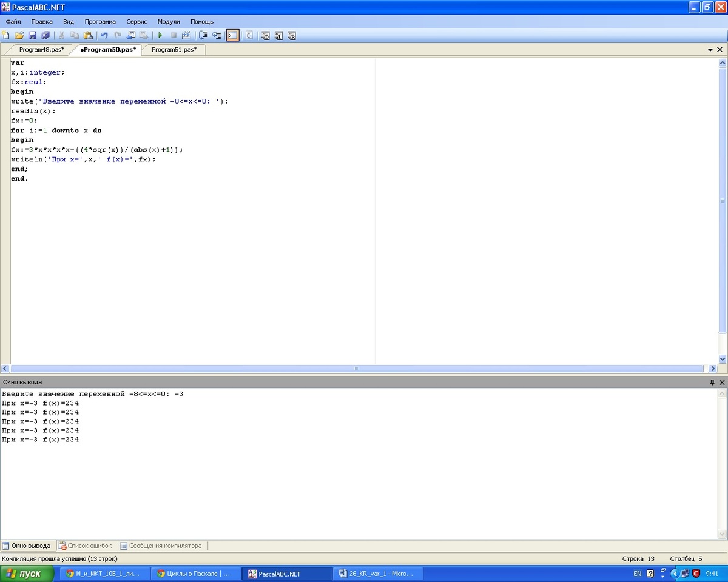Click the 'begin' keyword after 'fx:real;'

coord(22,92)
